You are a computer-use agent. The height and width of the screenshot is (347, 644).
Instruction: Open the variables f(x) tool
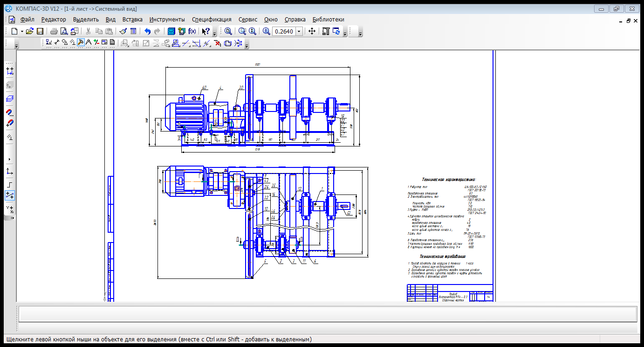[192, 31]
